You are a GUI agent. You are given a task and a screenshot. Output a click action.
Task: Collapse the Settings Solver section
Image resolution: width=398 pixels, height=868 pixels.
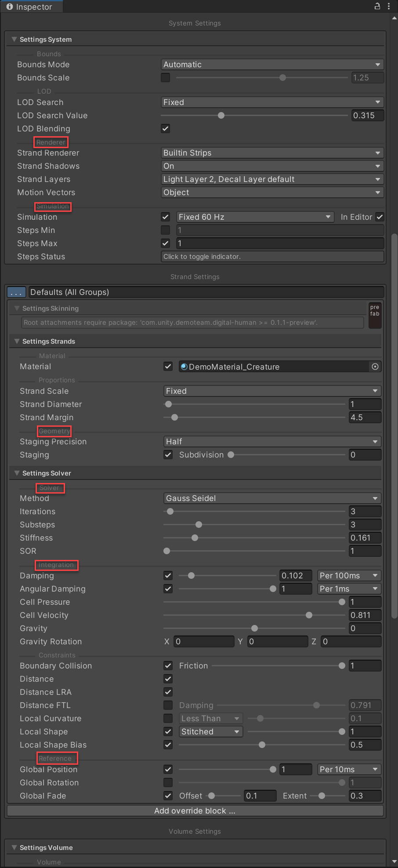[17, 473]
